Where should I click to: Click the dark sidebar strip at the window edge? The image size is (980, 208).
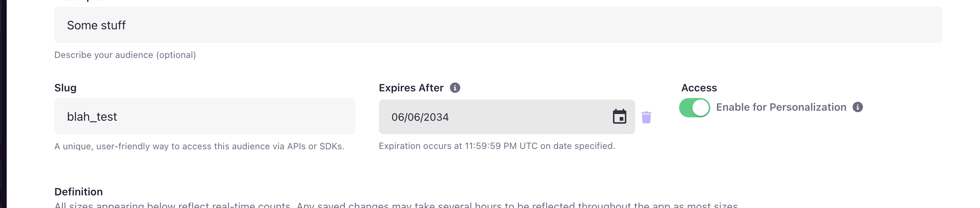[3, 104]
